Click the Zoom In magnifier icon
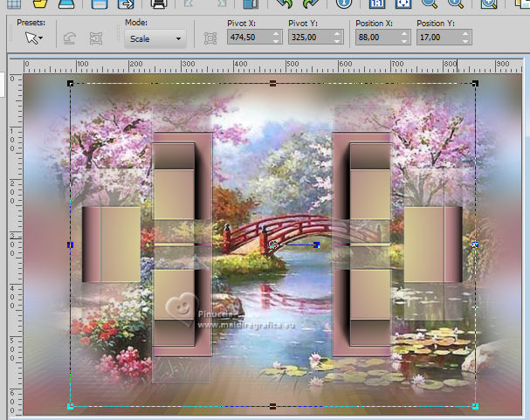The image size is (530, 420). click(x=456, y=3)
